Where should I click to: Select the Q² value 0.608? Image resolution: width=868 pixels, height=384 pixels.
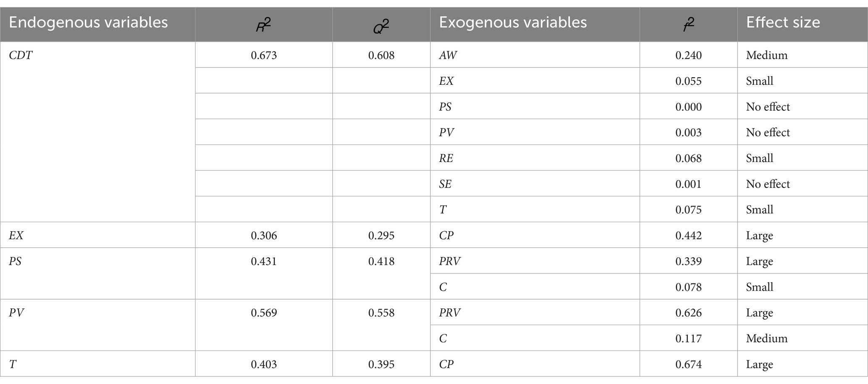coord(381,55)
